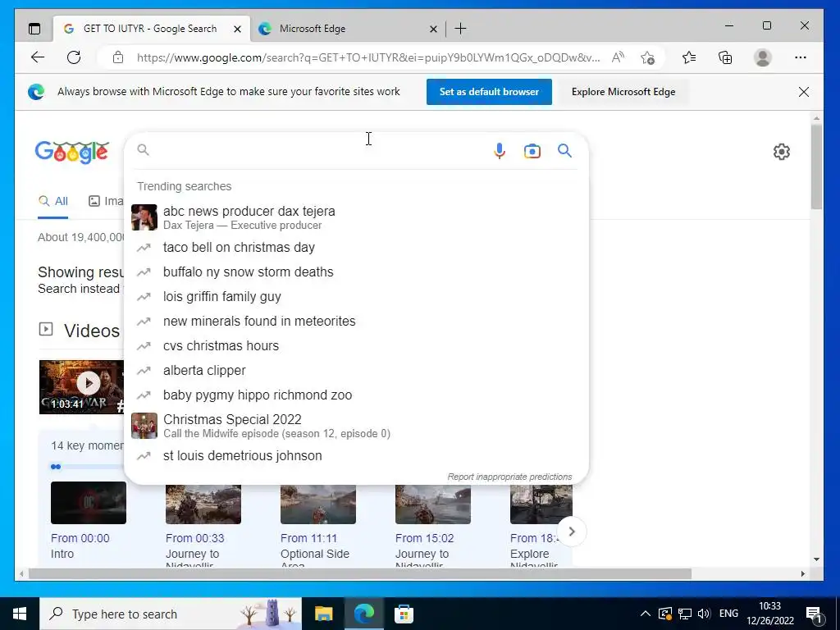The width and height of the screenshot is (840, 630).
Task: Click the Google holiday logo
Action: [72, 152]
